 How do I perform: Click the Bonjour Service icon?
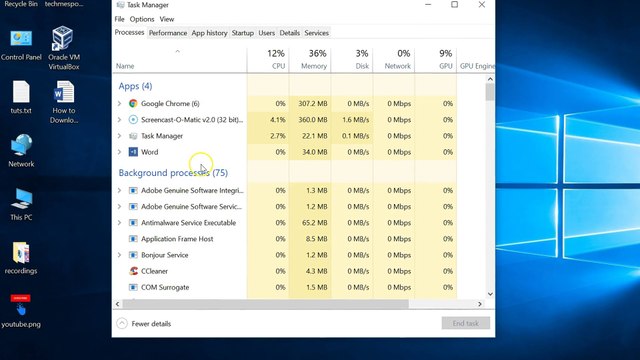pyautogui.click(x=133, y=255)
